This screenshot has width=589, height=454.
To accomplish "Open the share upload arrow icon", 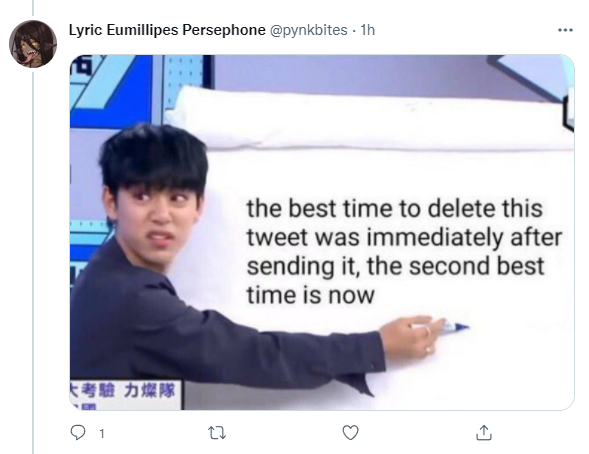I will point(483,433).
